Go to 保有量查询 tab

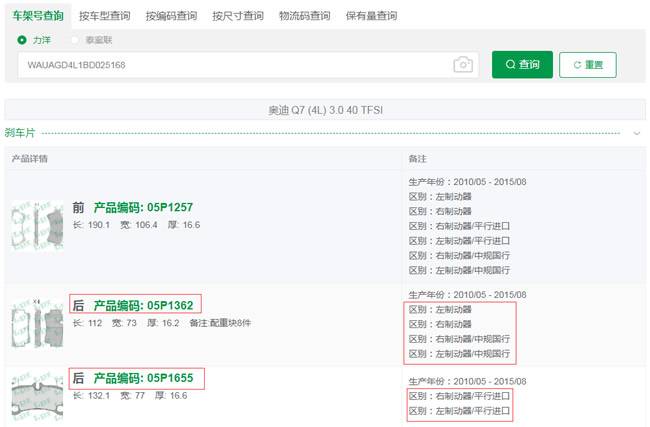point(371,16)
